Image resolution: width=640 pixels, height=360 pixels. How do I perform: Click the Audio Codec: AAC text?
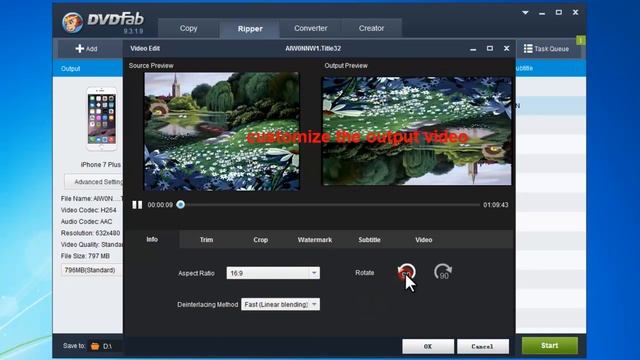[x=87, y=222]
